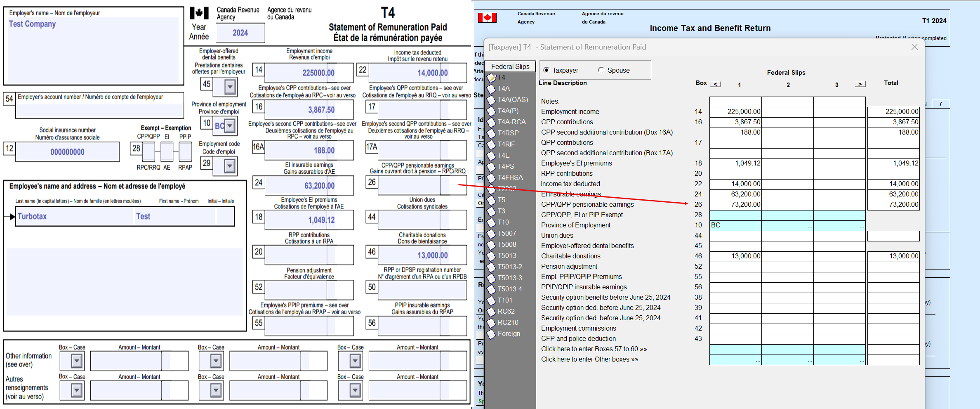Select the Taxpayer radio button
980x409 pixels.
point(546,70)
